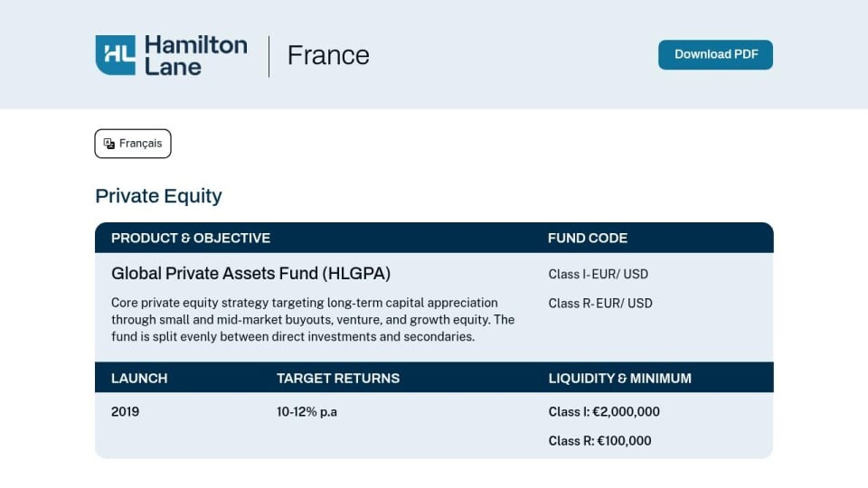
Task: Switch language to Français
Action: 133,144
